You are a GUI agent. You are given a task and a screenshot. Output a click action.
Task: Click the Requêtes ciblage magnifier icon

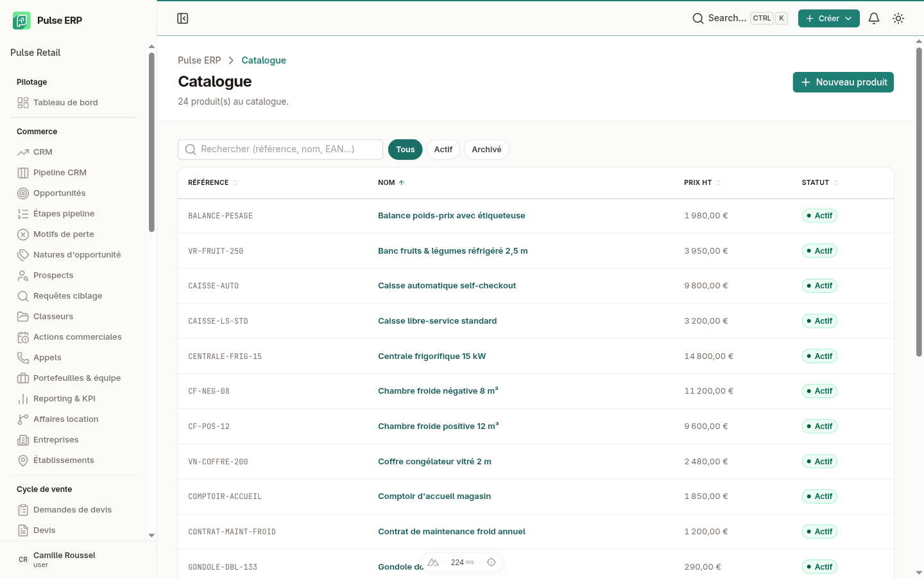coord(23,296)
